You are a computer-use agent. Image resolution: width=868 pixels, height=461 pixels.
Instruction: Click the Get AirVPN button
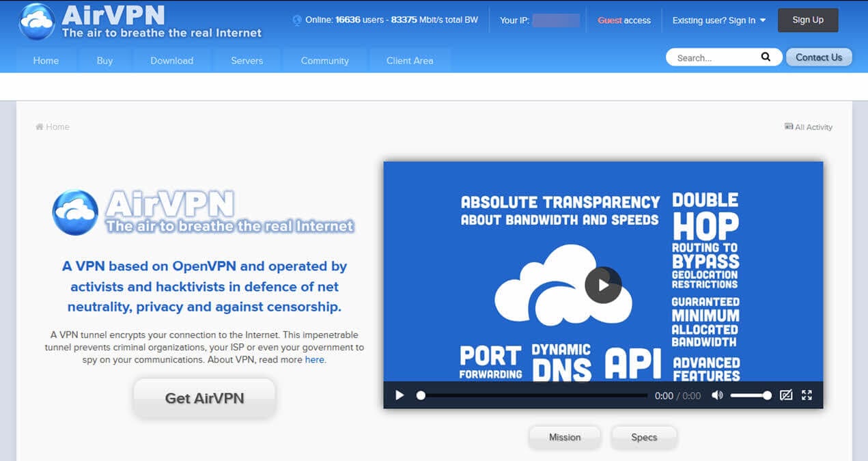pos(204,398)
